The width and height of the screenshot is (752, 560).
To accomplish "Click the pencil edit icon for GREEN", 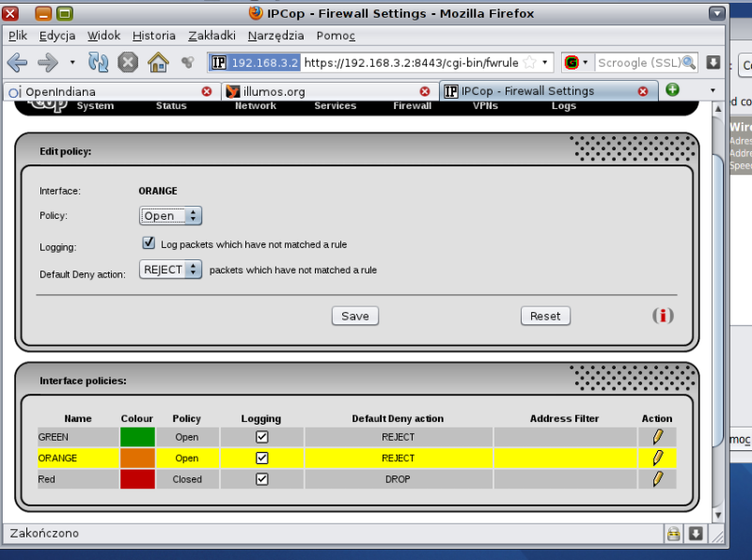I will [x=657, y=437].
